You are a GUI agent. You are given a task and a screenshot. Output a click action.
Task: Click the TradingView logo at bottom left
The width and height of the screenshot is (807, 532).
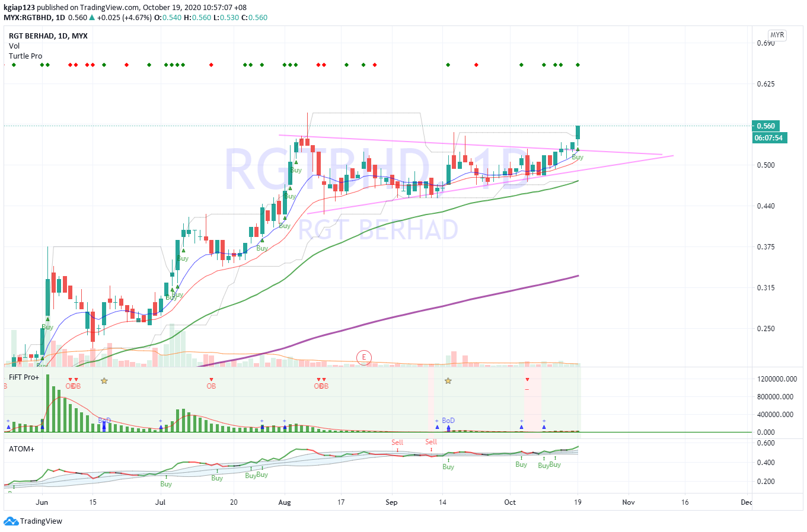tap(33, 521)
